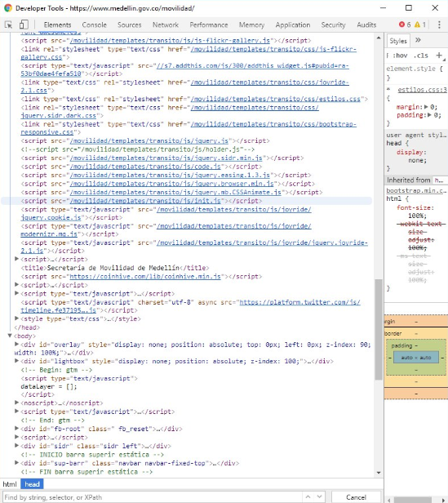
Task: Expand the div id sup-barr navbar node
Action: [x=16, y=462]
